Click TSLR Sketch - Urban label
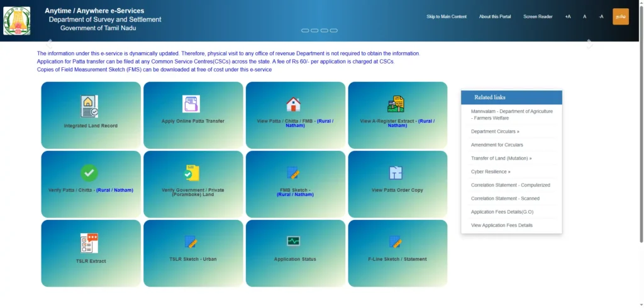 click(x=193, y=259)
